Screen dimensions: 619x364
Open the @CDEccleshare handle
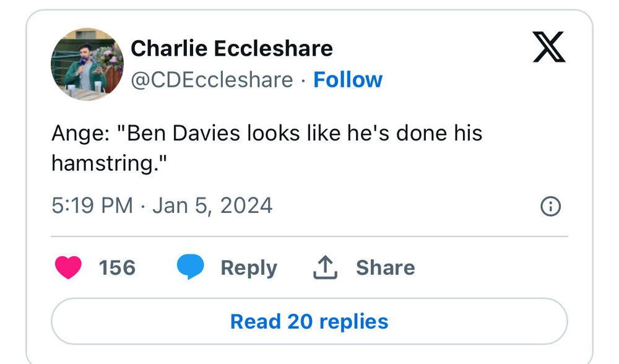click(x=212, y=80)
